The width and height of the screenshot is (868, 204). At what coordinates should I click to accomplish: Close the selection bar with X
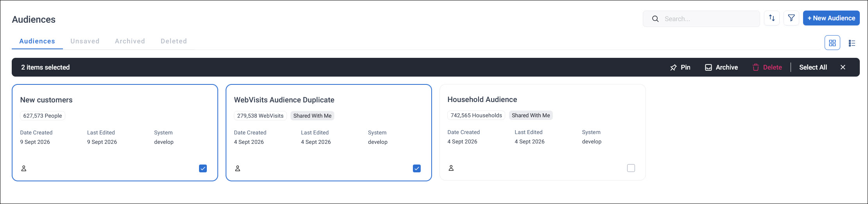[843, 67]
